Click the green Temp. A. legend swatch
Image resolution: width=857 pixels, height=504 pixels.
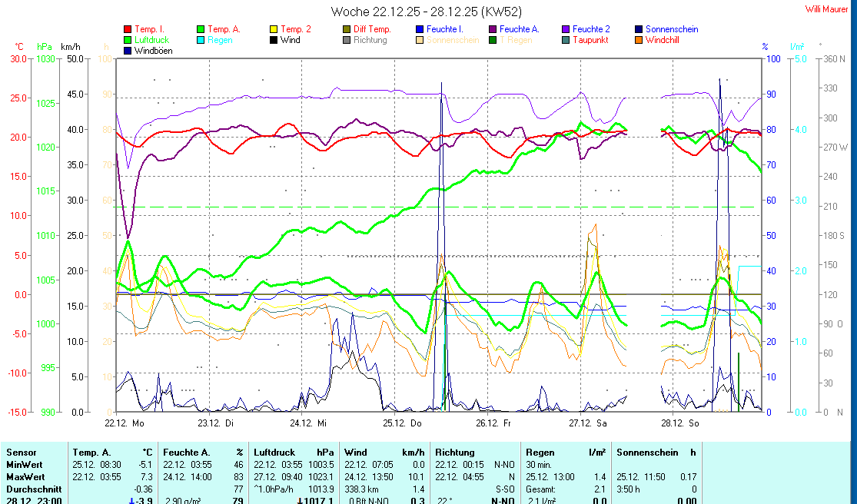(x=201, y=29)
